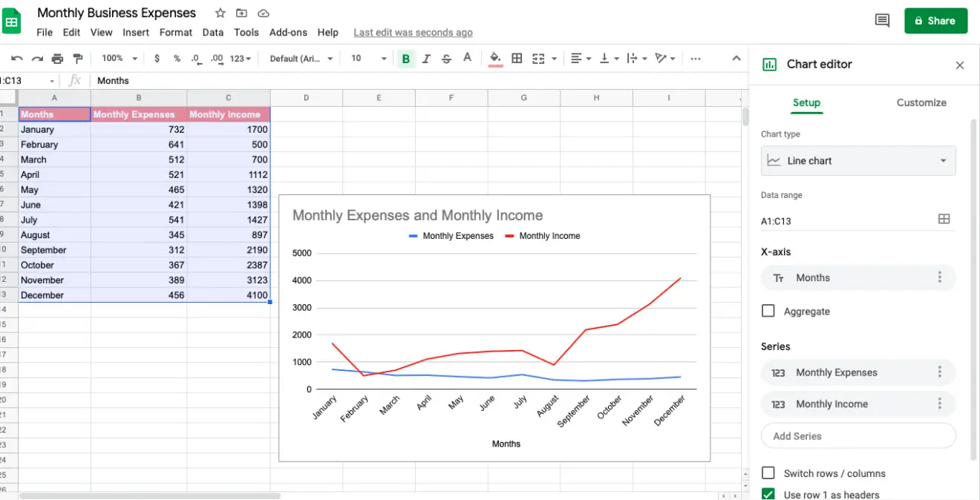980x500 pixels.
Task: Enable Switch rows / columns
Action: (768, 473)
